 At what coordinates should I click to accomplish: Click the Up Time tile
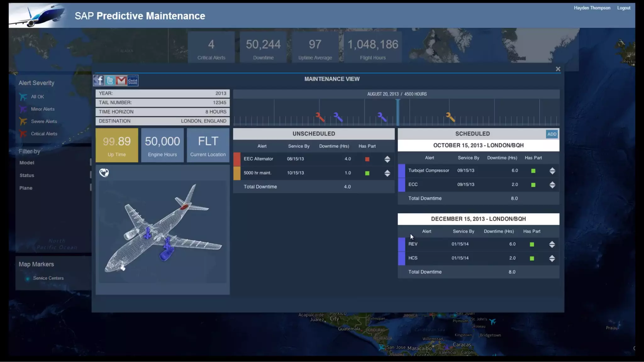(117, 145)
